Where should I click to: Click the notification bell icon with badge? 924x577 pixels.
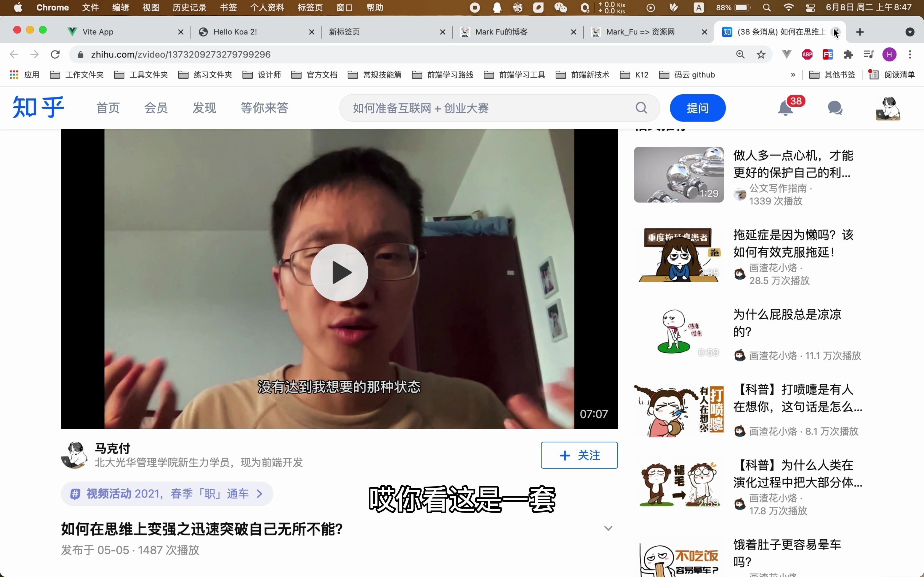786,108
